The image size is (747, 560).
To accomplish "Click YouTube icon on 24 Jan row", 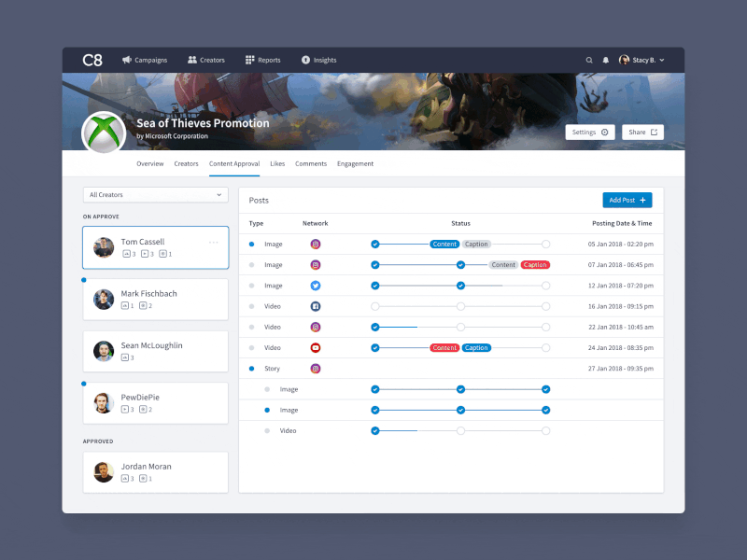I will pyautogui.click(x=316, y=347).
